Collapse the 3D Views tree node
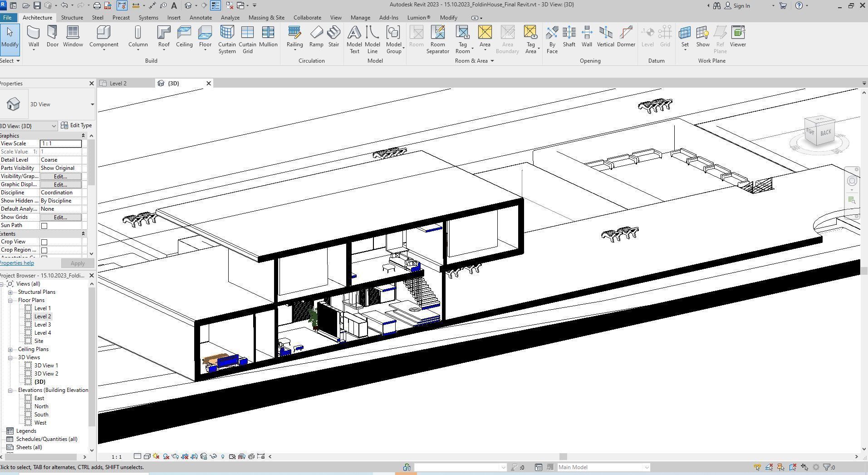868x475 pixels. pyautogui.click(x=10, y=358)
